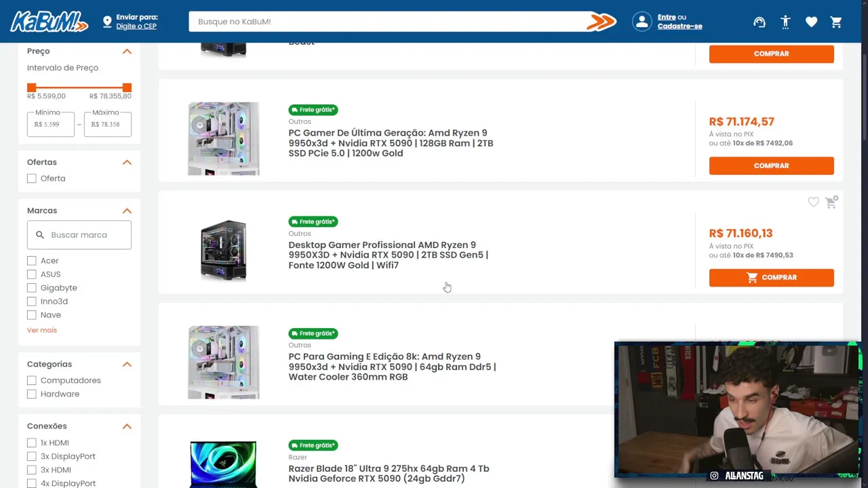Select the Computadores category checkbox

pyautogui.click(x=31, y=380)
